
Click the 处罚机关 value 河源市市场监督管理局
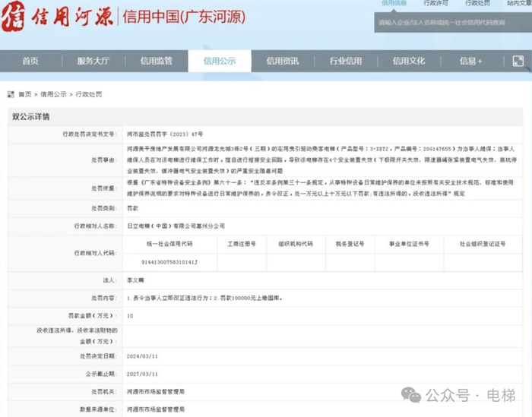156,392
